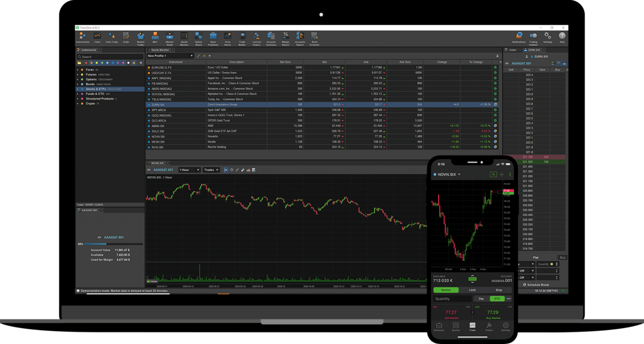Open the Option Board tool
Image resolution: width=644 pixels, height=344 pixels.
pyautogui.click(x=198, y=39)
